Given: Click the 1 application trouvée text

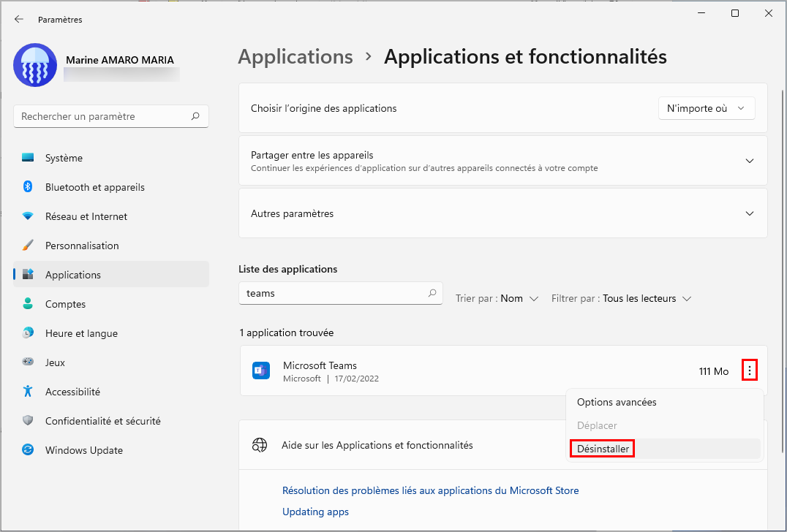Looking at the screenshot, I should point(287,332).
